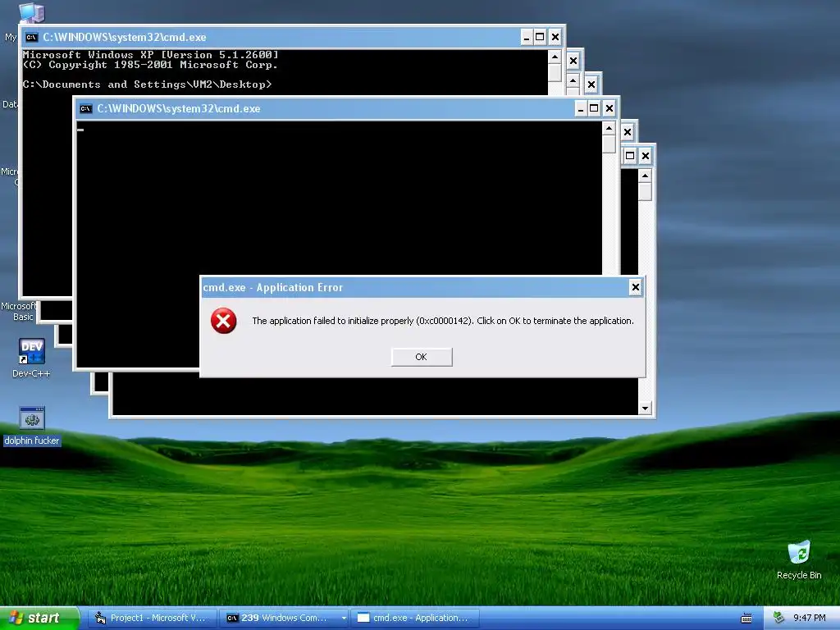Switch to Project1 - Microsoft V... taskbar button
Viewport: 840px width, 630px height.
tap(152, 618)
